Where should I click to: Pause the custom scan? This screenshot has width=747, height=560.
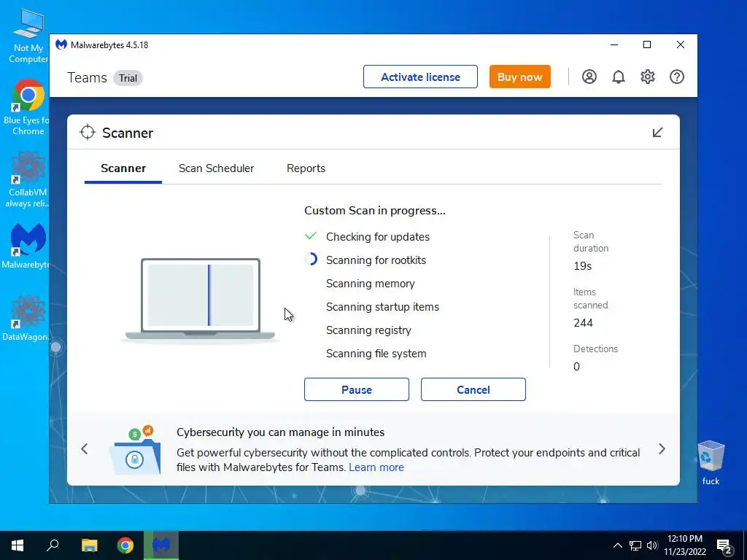(x=356, y=389)
